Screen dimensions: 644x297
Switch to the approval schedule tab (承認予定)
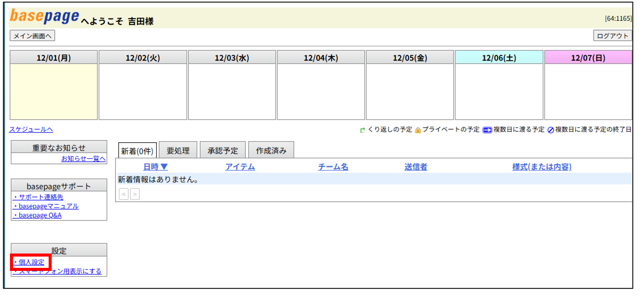pos(223,151)
